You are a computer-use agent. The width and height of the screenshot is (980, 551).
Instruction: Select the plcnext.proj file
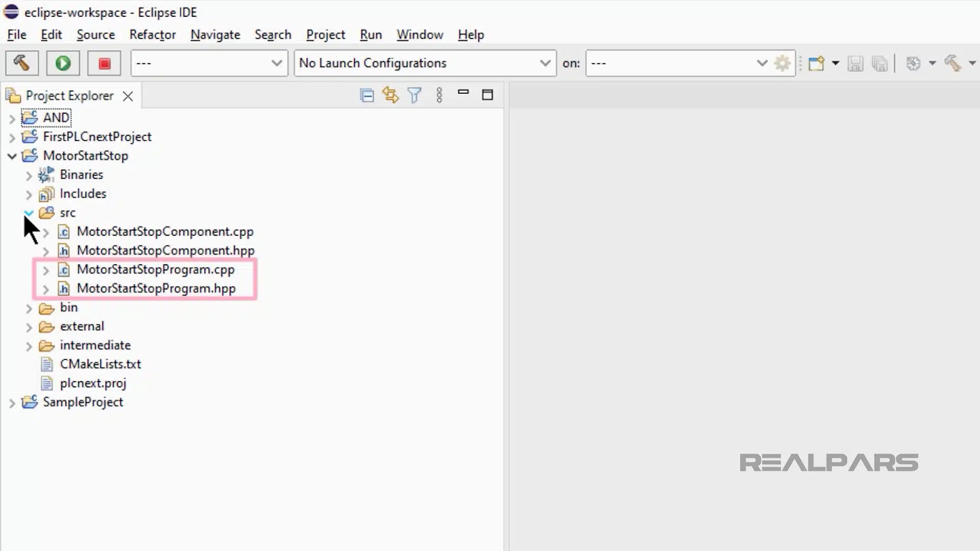click(93, 383)
